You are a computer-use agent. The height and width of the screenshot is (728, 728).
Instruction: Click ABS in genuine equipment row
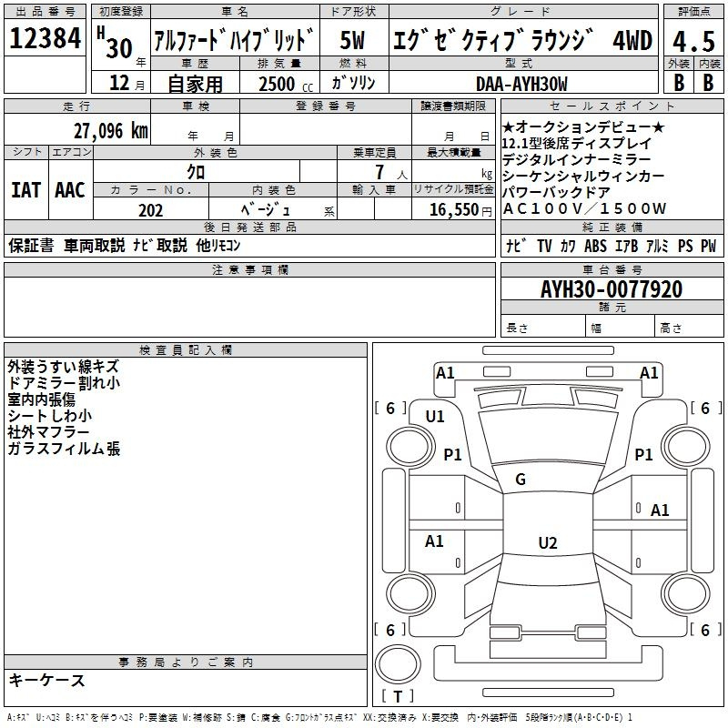pos(595,246)
